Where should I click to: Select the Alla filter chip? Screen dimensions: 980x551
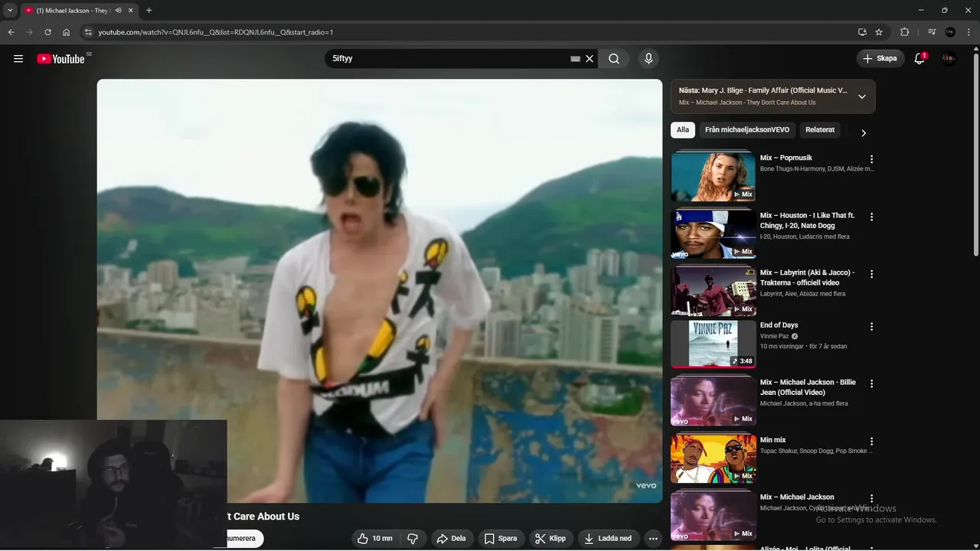(683, 130)
